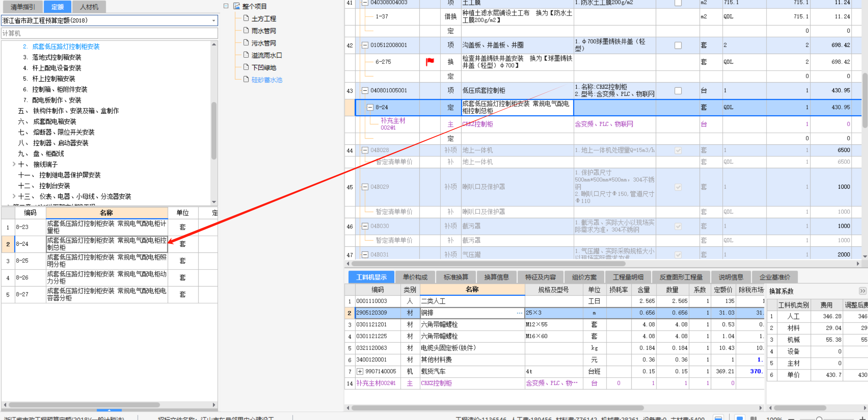The height and width of the screenshot is (420, 868).
Task: Toggle the checkbox on row 47 气压罐
Action: point(678,255)
